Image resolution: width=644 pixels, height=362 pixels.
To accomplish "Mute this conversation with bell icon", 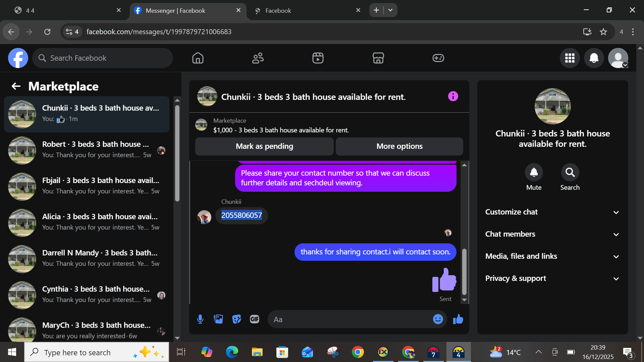I will point(534,172).
